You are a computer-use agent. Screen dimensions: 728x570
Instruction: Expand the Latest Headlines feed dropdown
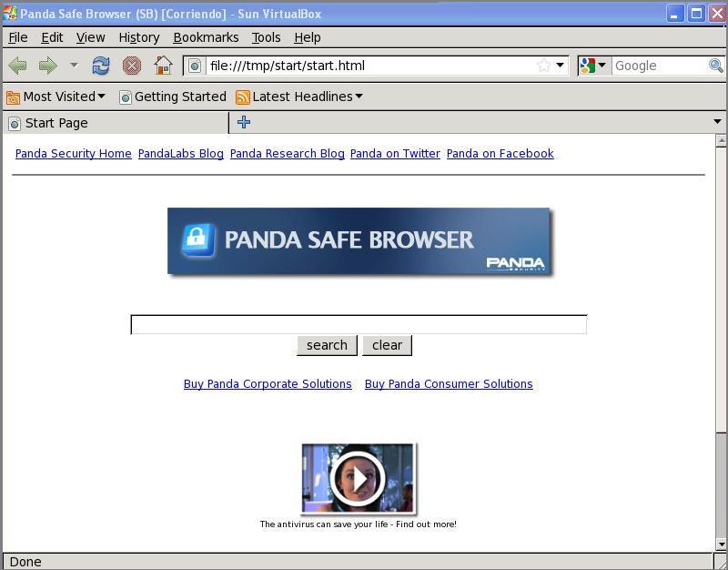(x=359, y=97)
